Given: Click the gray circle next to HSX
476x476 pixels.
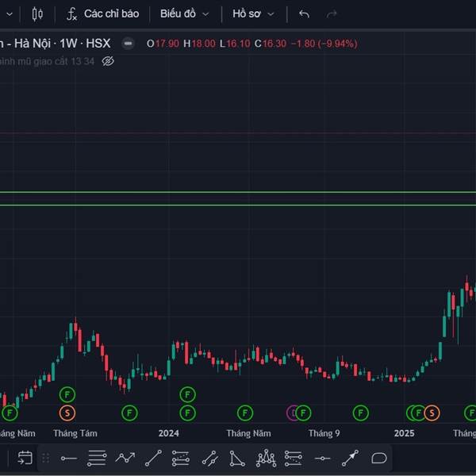Looking at the screenshot, I should click(x=128, y=44).
